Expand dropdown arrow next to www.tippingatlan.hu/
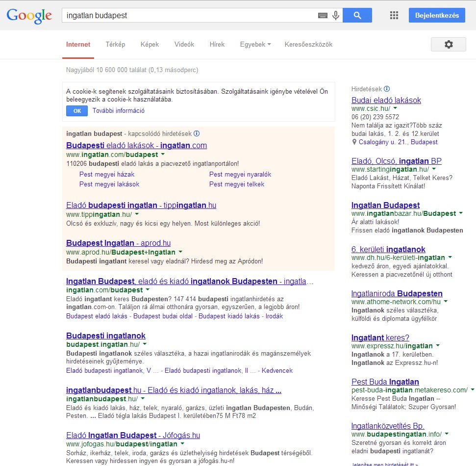 click(137, 214)
